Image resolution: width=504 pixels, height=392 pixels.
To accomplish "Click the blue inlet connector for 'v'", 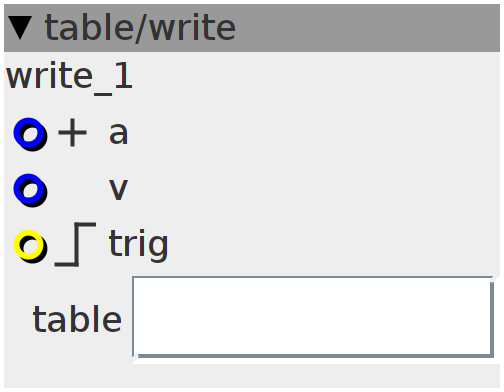I will [30, 190].
